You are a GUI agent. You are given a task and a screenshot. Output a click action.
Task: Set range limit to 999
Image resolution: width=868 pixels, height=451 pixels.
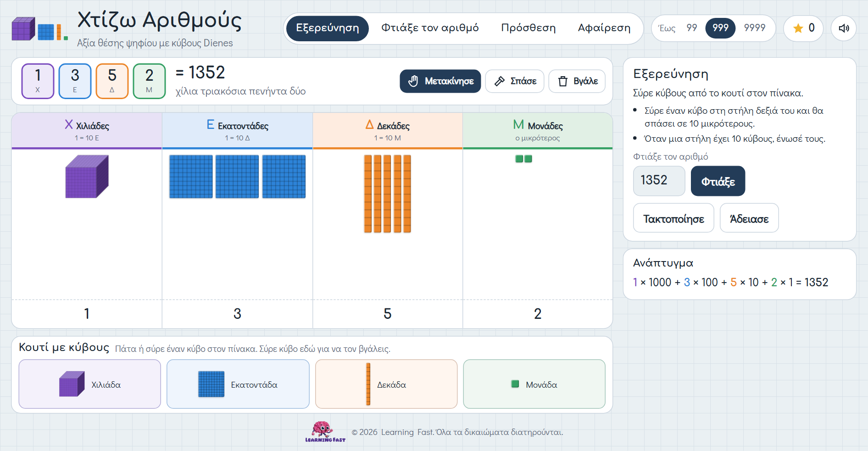click(x=720, y=28)
